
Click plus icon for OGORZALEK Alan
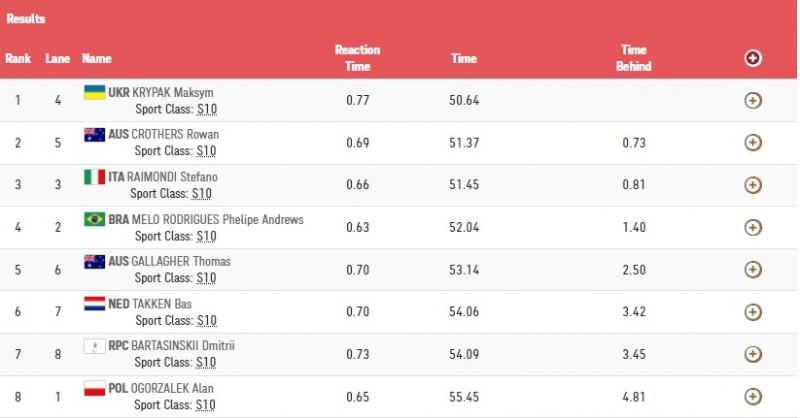click(x=753, y=397)
